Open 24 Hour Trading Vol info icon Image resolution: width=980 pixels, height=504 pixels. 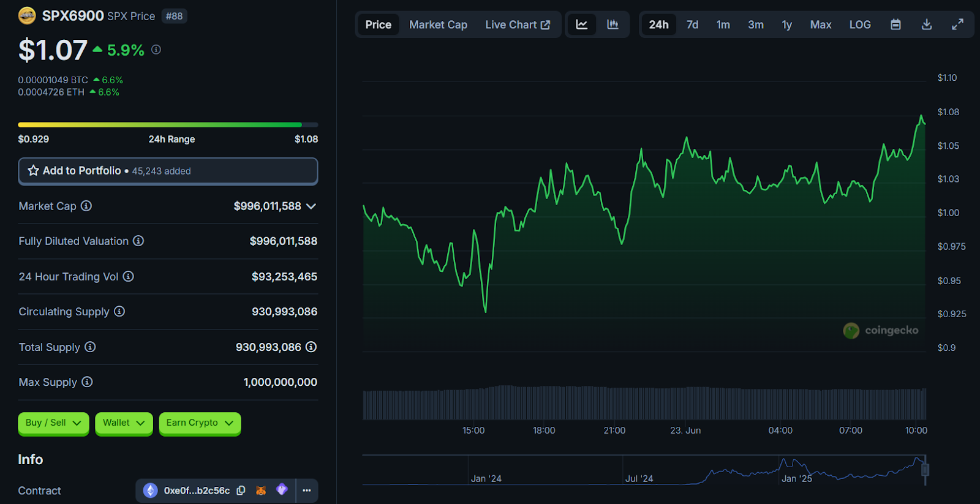point(128,276)
